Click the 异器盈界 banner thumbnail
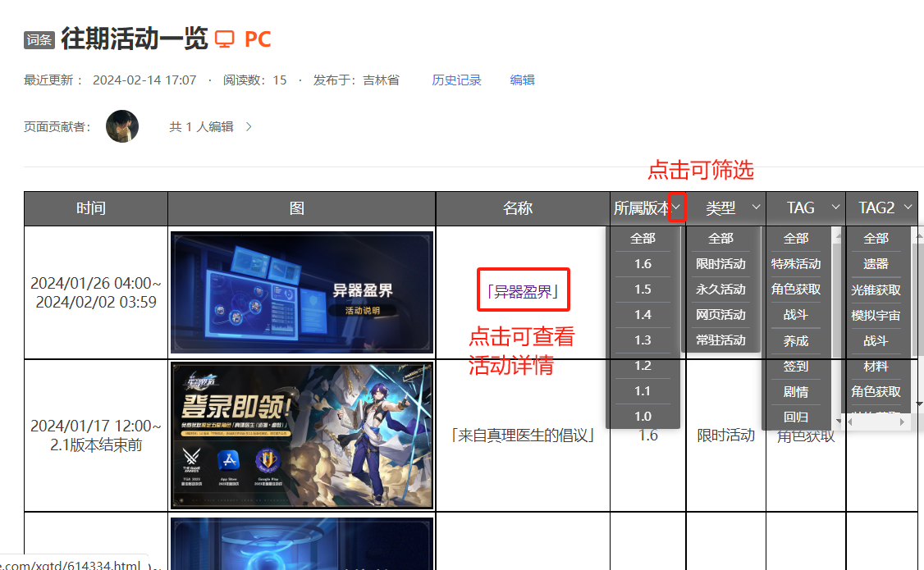Viewport: 924px width, 570px height. pos(301,293)
